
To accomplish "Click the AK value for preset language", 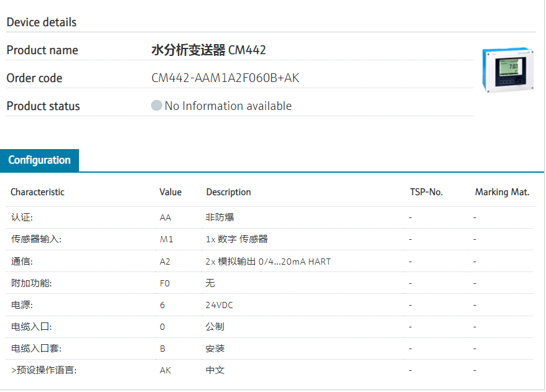I will [165, 370].
